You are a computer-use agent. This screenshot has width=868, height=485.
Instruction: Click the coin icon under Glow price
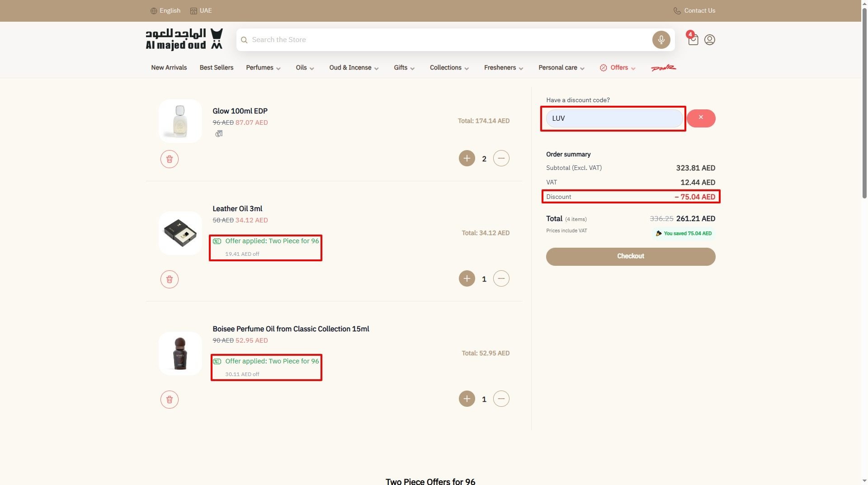coord(219,133)
